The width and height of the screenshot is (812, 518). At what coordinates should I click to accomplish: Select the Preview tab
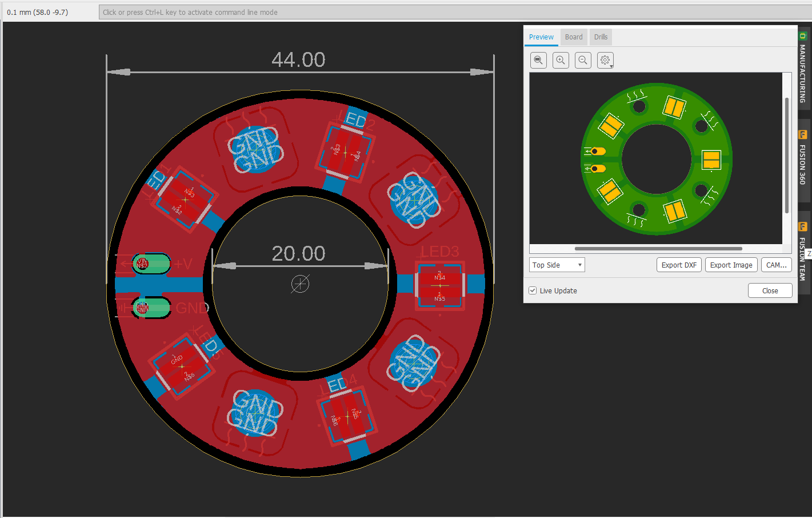click(541, 37)
